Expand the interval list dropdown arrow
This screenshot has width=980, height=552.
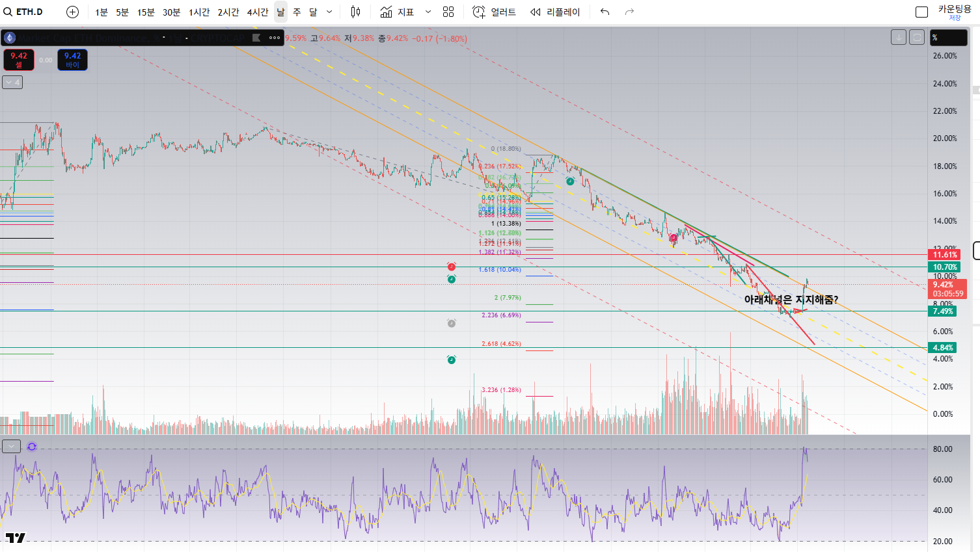[x=329, y=12]
